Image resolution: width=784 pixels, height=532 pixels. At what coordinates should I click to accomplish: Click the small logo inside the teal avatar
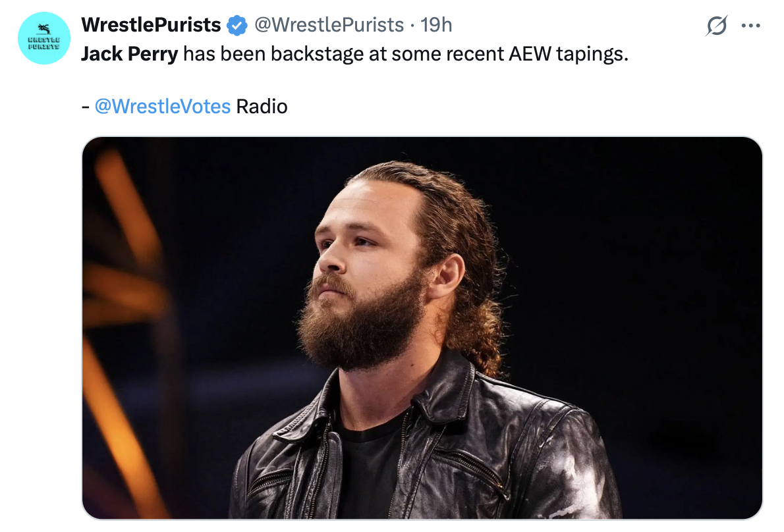tap(44, 37)
